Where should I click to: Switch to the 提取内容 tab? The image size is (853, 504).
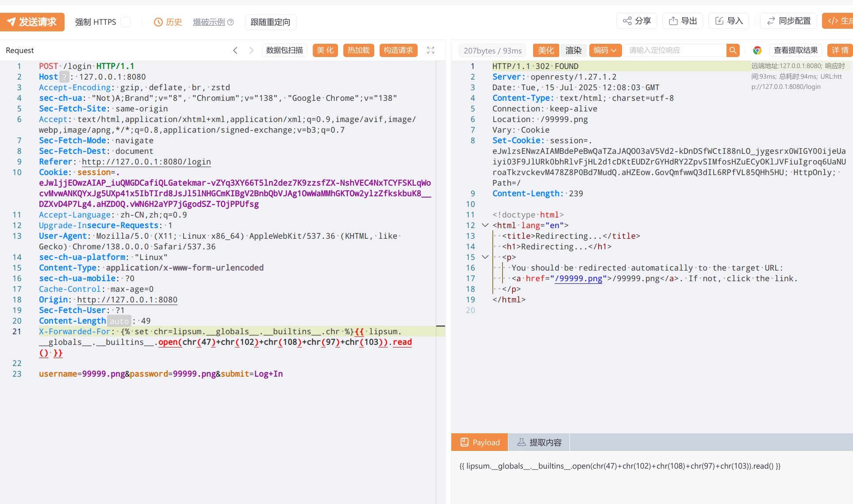click(539, 442)
